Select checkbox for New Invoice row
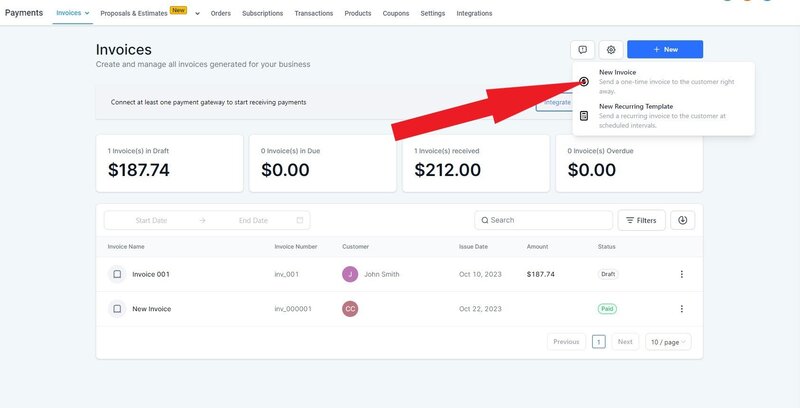The width and height of the screenshot is (800, 408). [117, 309]
